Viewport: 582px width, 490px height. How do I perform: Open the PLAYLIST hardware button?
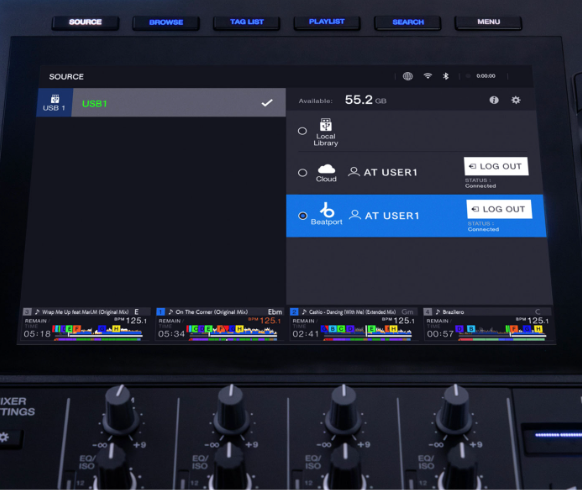327,22
